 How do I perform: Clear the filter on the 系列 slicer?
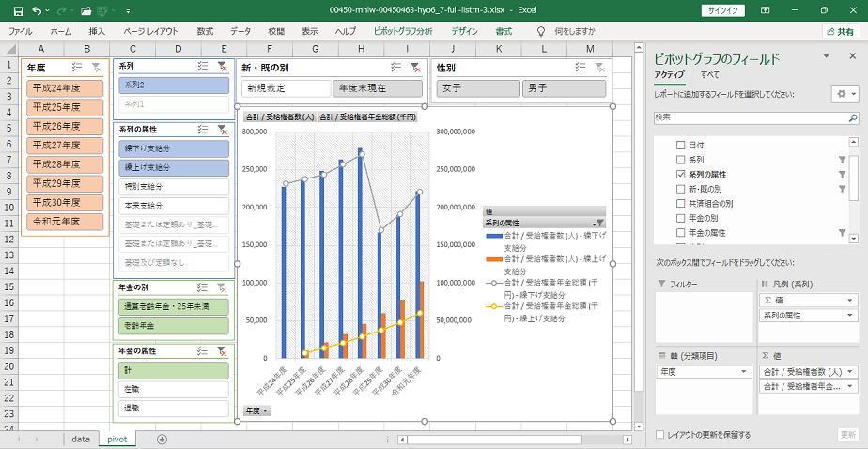(222, 66)
